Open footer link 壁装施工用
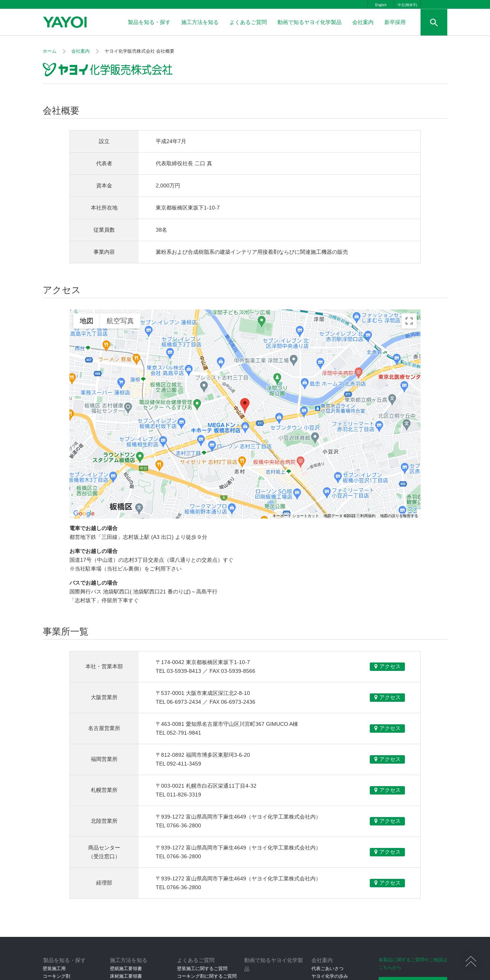490x980 pixels. point(54,969)
